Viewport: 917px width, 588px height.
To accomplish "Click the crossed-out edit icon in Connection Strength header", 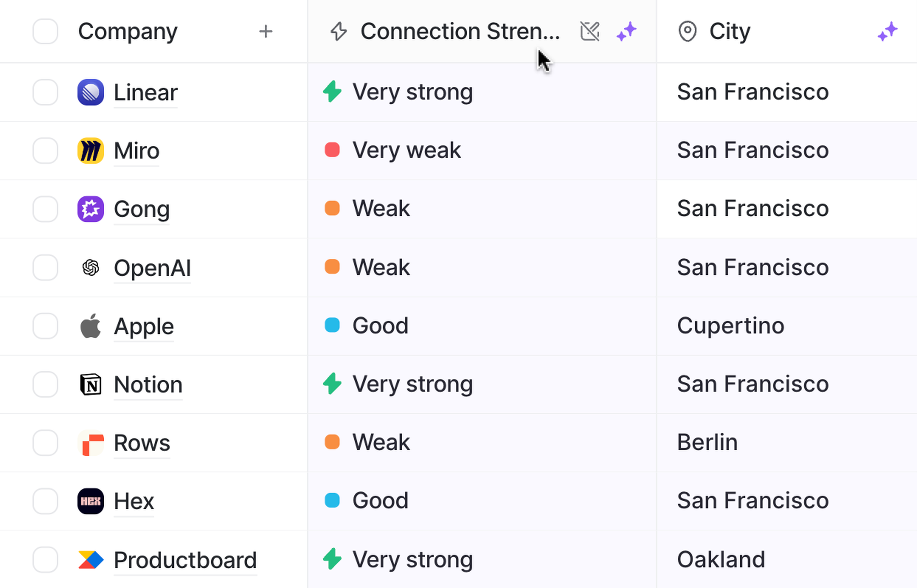I will coord(590,31).
